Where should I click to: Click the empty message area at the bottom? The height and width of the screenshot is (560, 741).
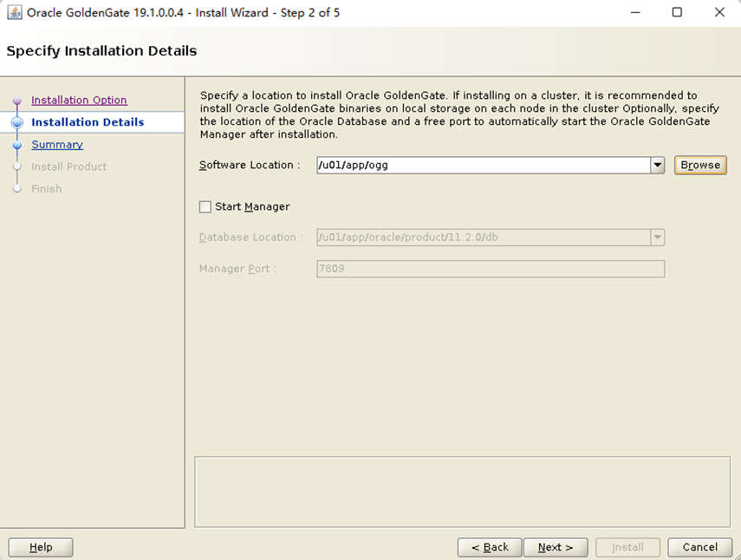pos(463,492)
